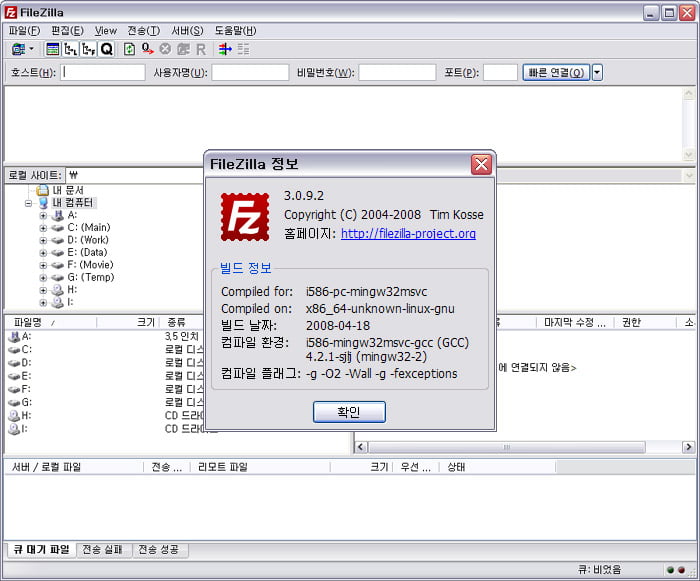The width and height of the screenshot is (700, 581).
Task: Open the Site Manager dropdown arrow
Action: (x=32, y=49)
